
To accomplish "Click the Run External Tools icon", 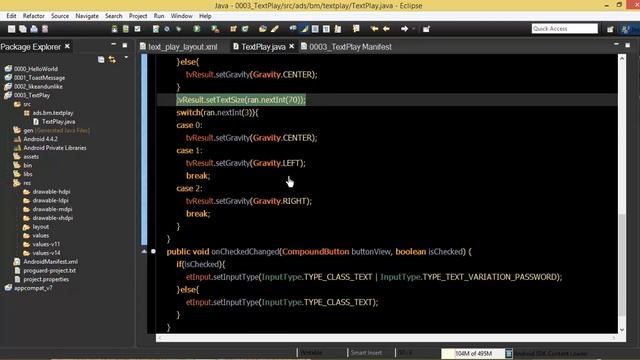I will (x=215, y=29).
